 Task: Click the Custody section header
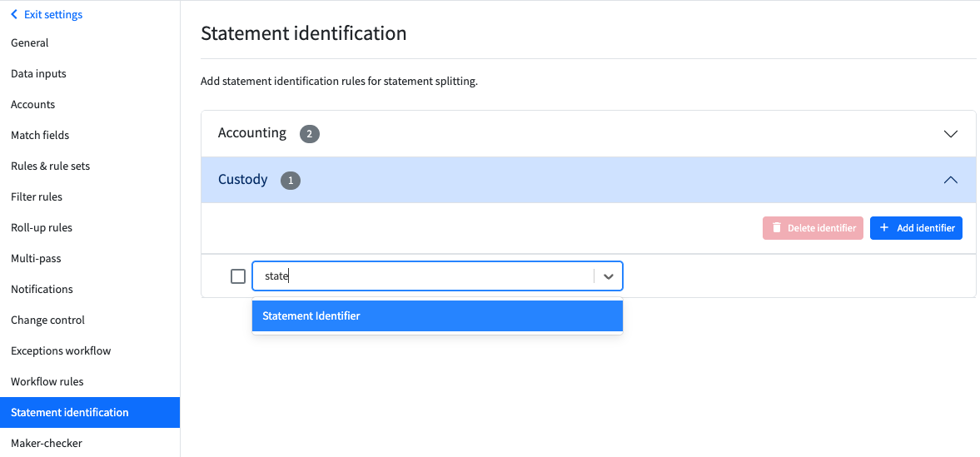pyautogui.click(x=589, y=180)
